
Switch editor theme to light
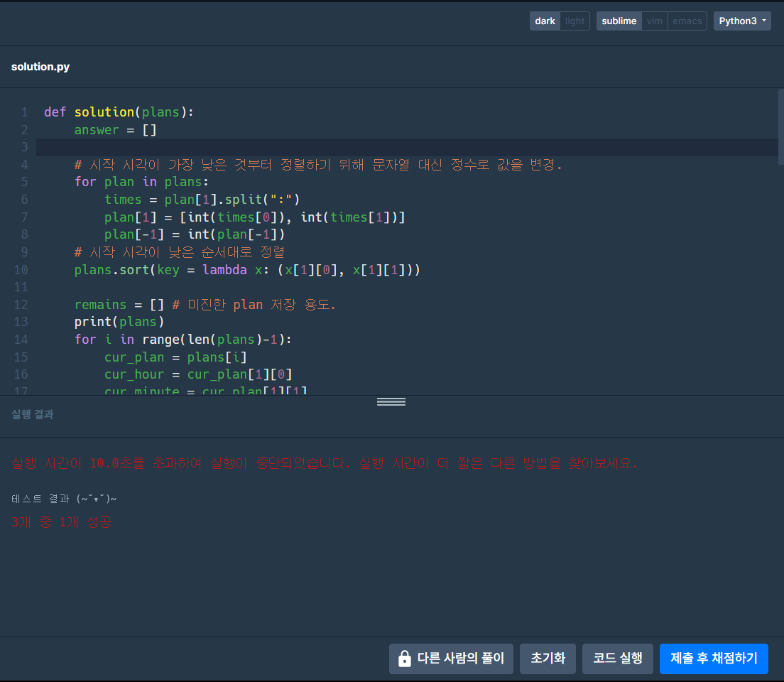click(575, 21)
